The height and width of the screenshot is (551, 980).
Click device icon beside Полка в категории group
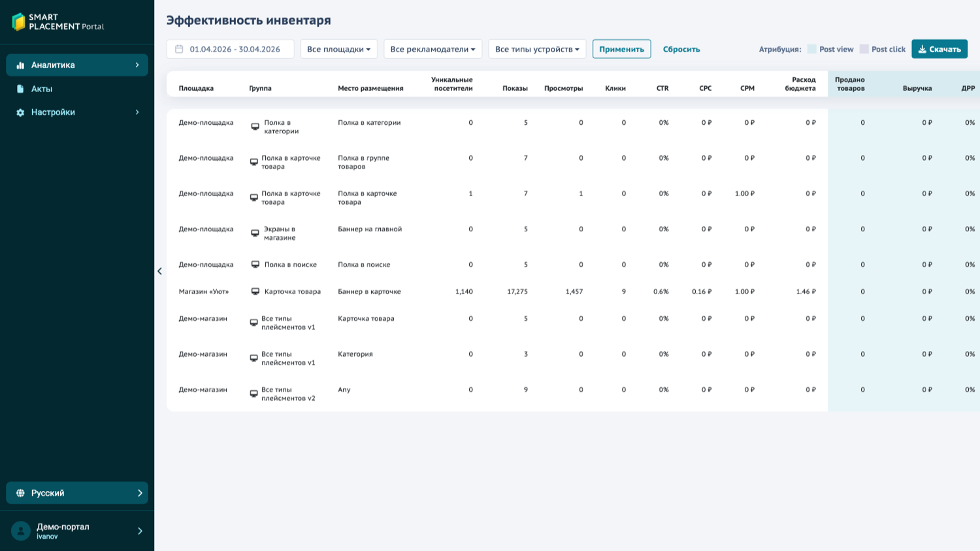point(255,127)
